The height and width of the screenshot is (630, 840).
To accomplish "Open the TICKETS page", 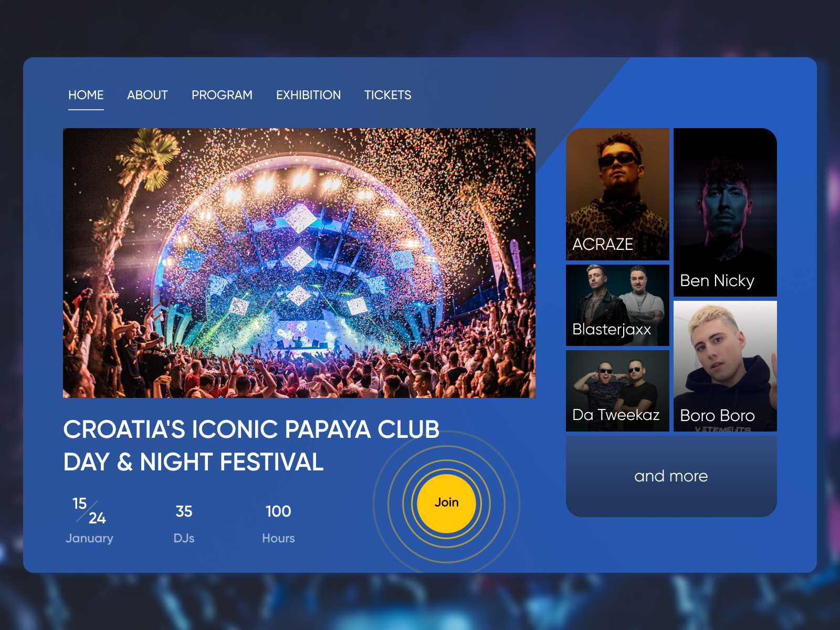I will (x=388, y=95).
